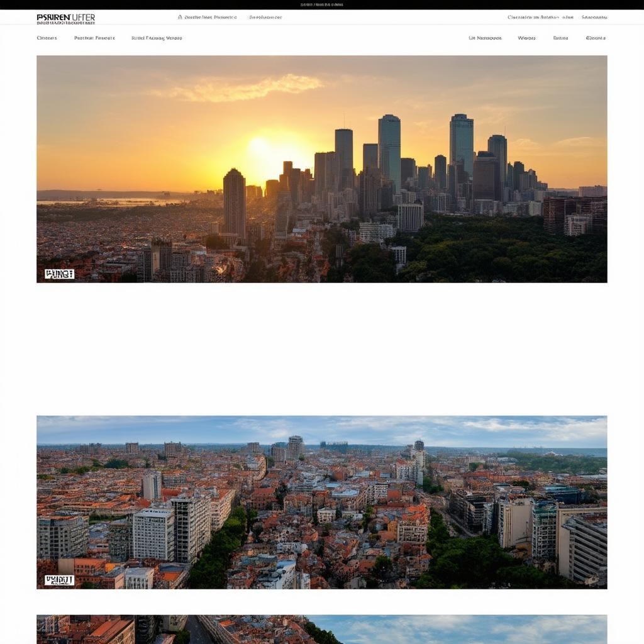The image size is (644, 644).
Task: Click the small icon before the header center link
Action: 180,18
